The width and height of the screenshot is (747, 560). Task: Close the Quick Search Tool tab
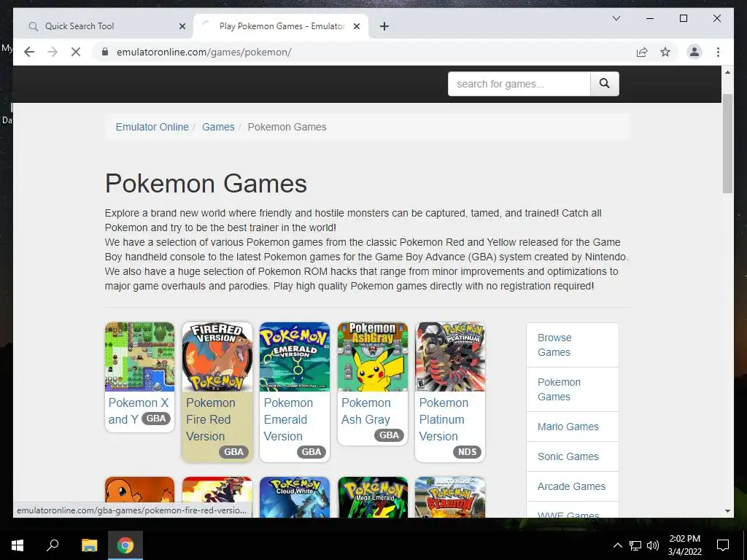[x=182, y=26]
